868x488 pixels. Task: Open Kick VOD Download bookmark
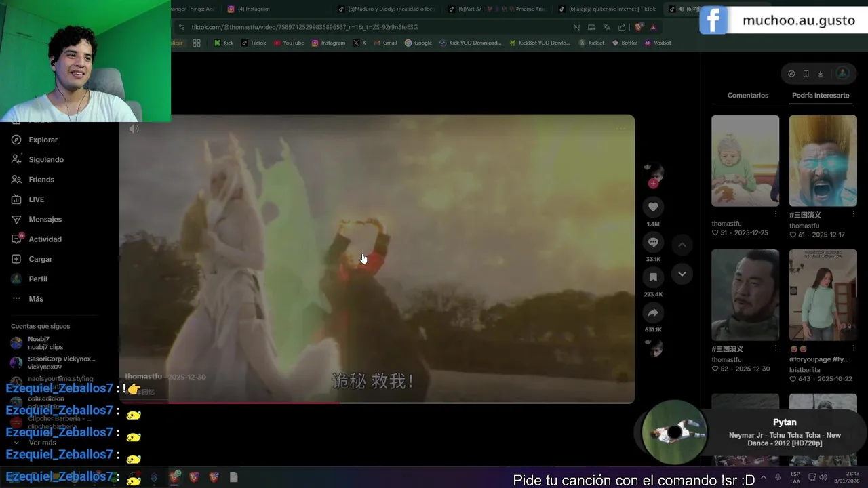471,43
